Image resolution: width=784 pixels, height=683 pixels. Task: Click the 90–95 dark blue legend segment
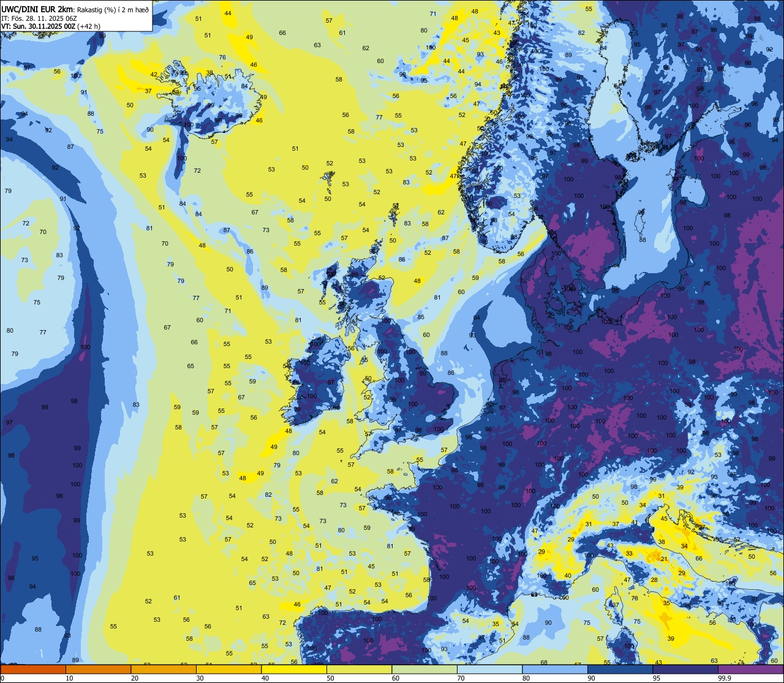(x=620, y=670)
